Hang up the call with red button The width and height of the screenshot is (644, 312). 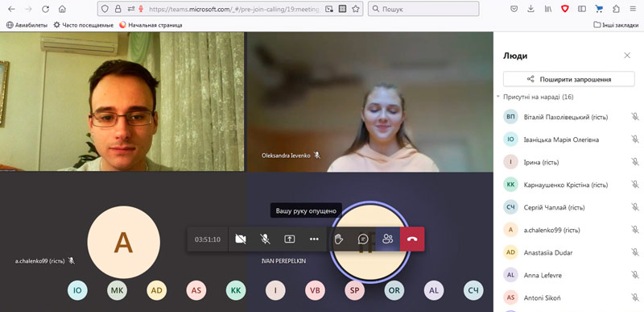(412, 239)
